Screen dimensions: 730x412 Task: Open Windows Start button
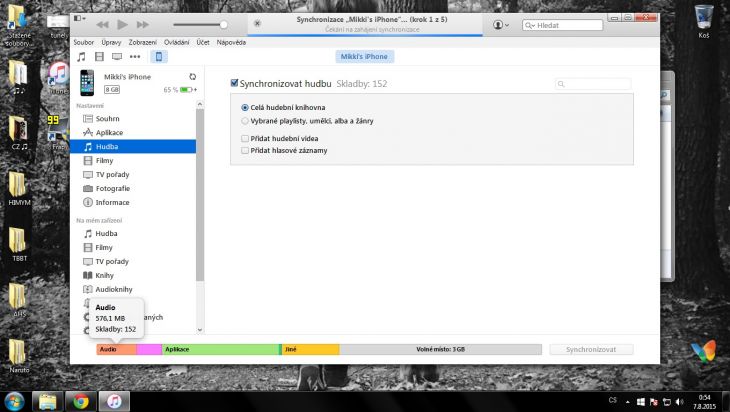tap(14, 401)
